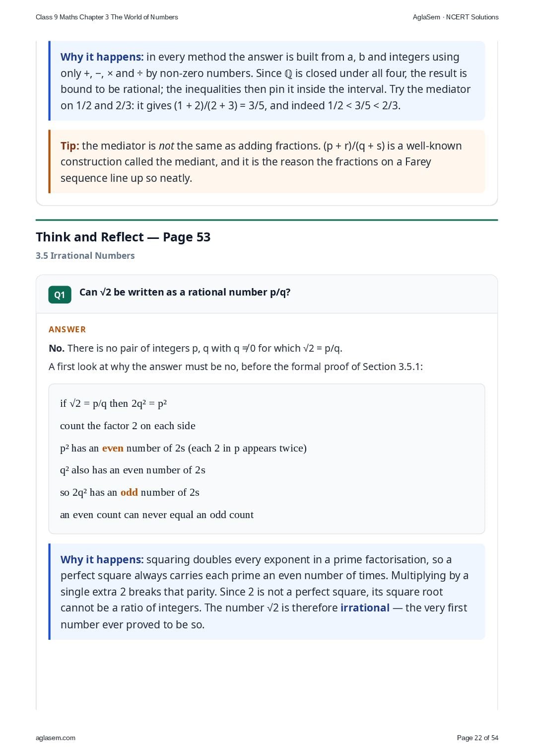Click the AglaSem · NCERT Solutions header text

pos(456,17)
